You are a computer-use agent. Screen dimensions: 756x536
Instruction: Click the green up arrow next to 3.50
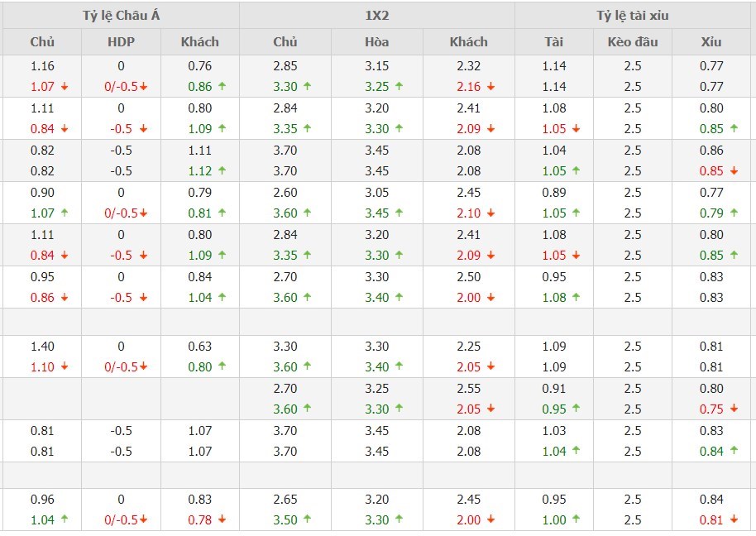pos(307,520)
